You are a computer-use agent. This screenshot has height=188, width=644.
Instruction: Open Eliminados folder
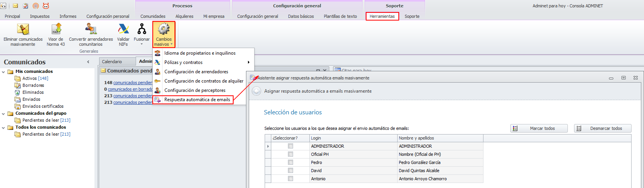tap(33, 92)
